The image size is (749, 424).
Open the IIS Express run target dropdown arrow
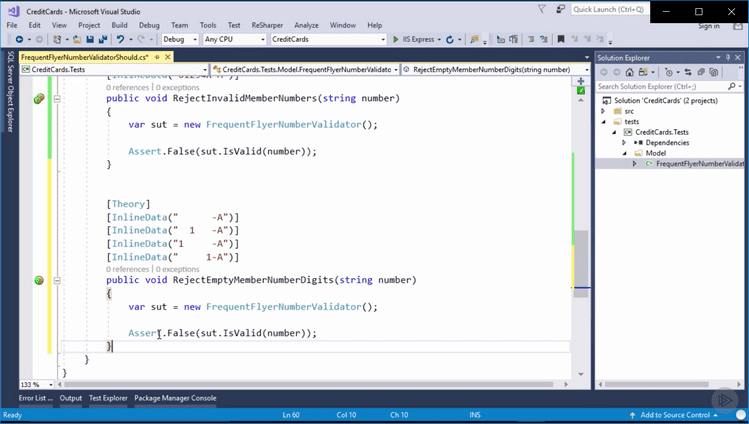click(x=439, y=40)
